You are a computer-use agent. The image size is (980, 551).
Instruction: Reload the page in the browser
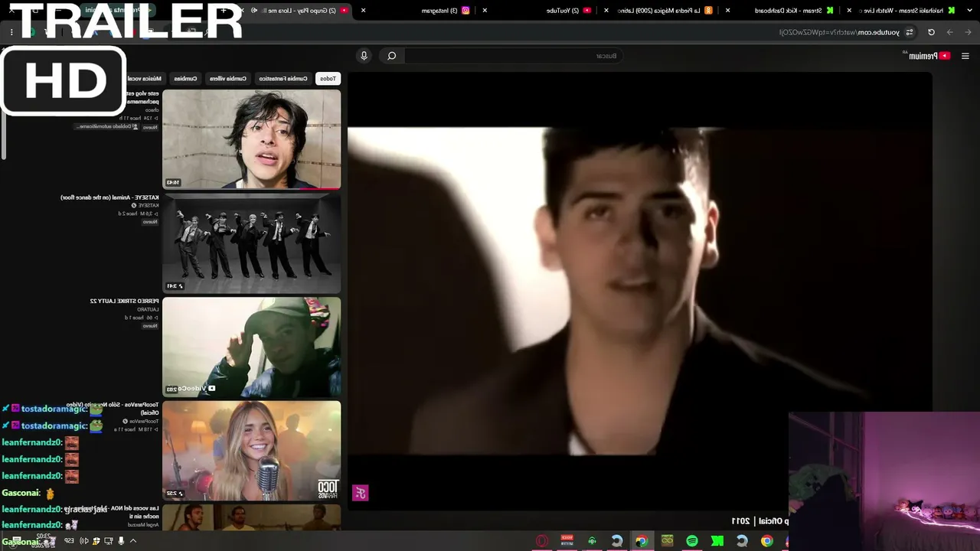pyautogui.click(x=931, y=32)
